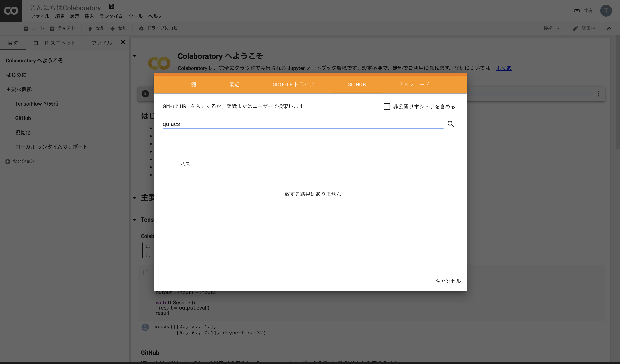Image resolution: width=620 pixels, height=364 pixels.
Task: Click the キャンセル button
Action: point(448,281)
